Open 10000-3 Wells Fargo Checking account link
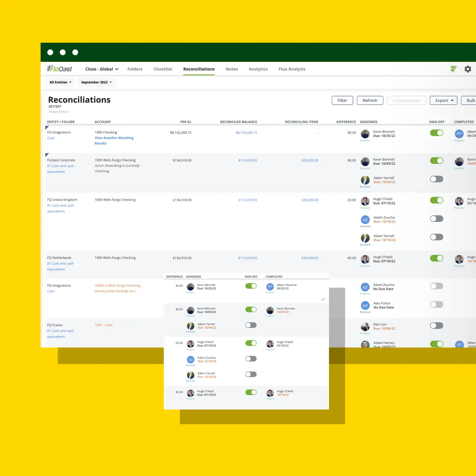 [x=118, y=288]
